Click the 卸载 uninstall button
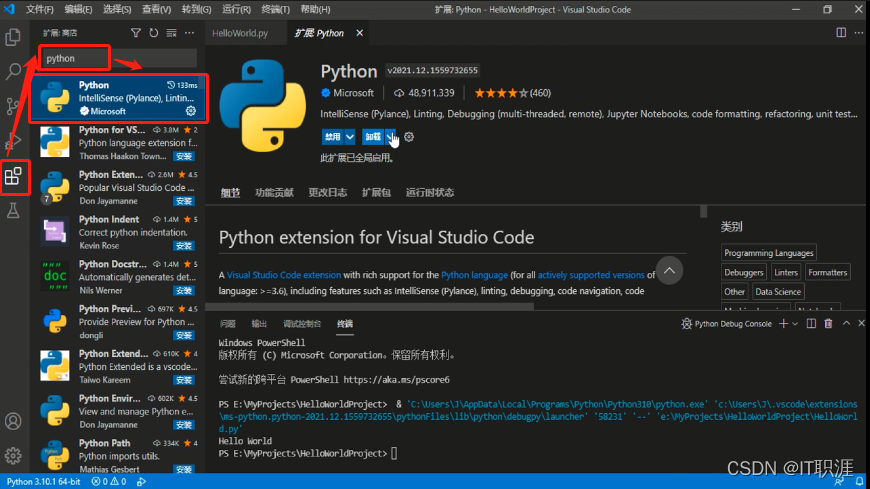This screenshot has width=870, height=489. (x=373, y=137)
